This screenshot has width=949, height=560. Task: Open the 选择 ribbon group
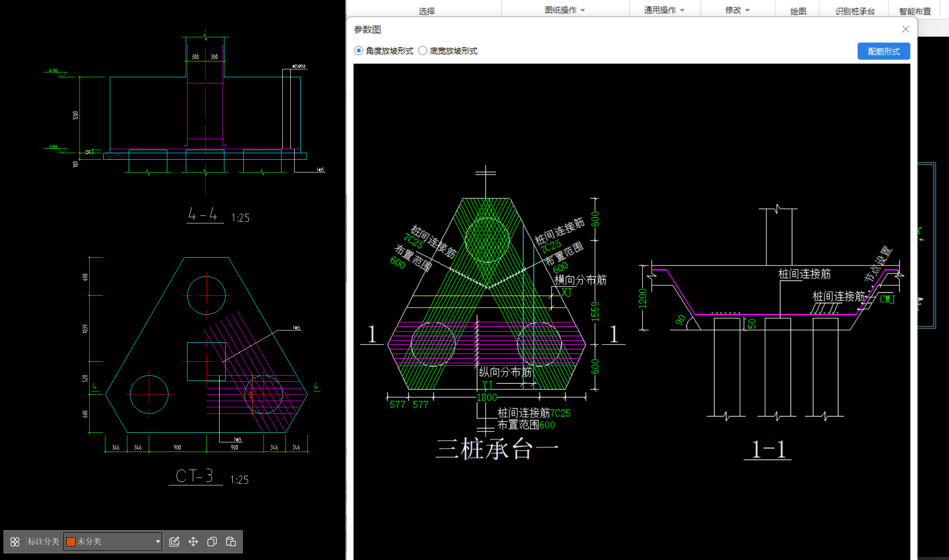(426, 11)
